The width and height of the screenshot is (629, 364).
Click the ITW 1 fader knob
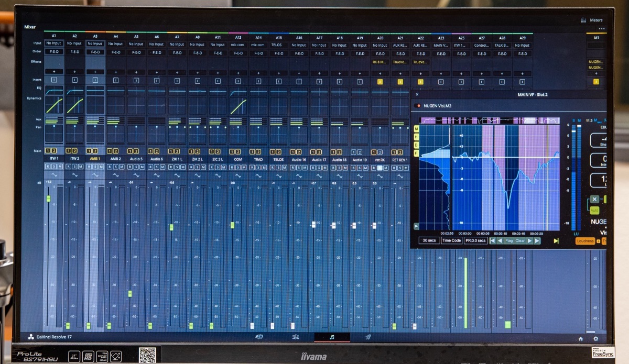pos(49,198)
